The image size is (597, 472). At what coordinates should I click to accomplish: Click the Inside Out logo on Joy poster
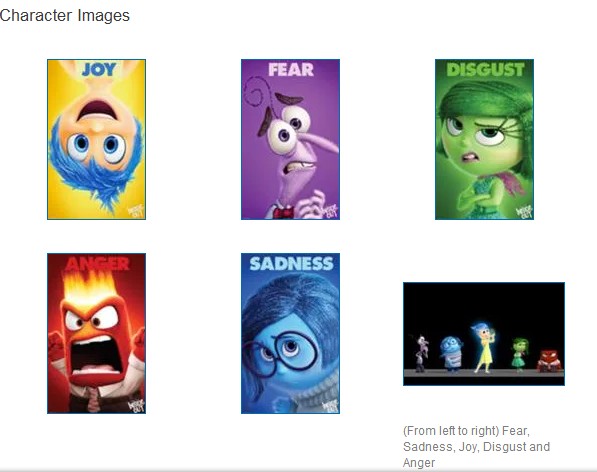[136, 211]
